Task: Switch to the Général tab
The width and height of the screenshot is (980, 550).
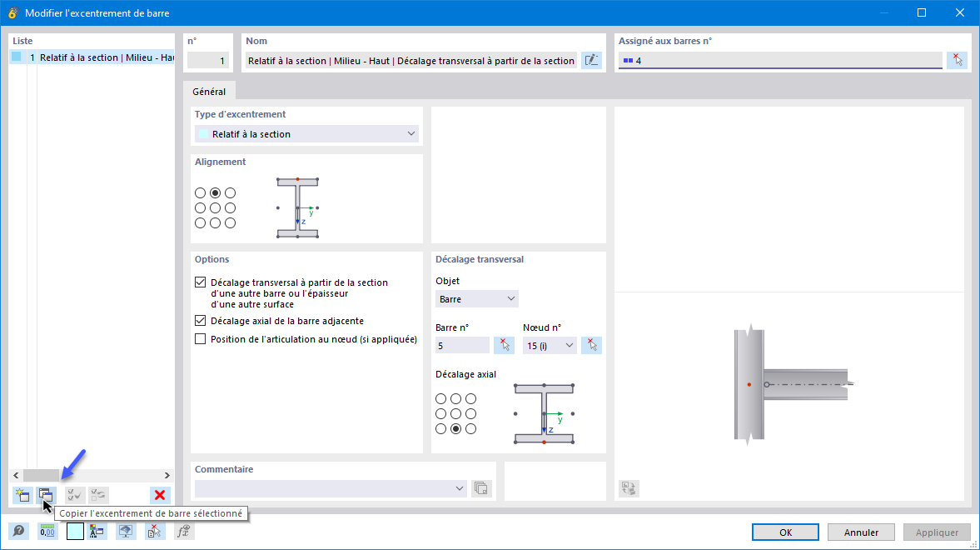Action: click(x=209, y=92)
